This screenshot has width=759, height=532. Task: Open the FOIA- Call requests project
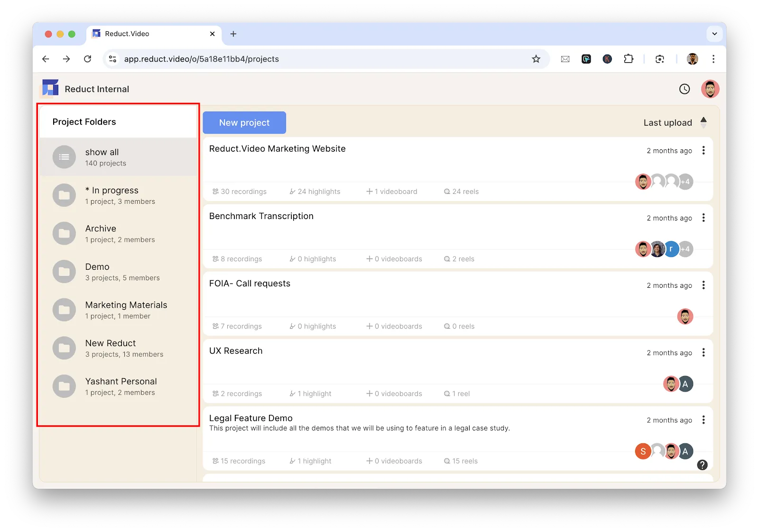click(250, 284)
